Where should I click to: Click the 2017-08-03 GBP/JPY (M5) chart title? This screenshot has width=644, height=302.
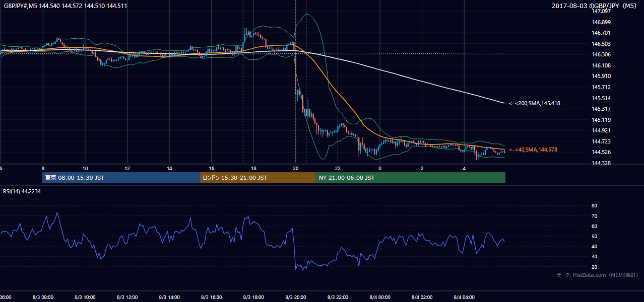click(595, 6)
